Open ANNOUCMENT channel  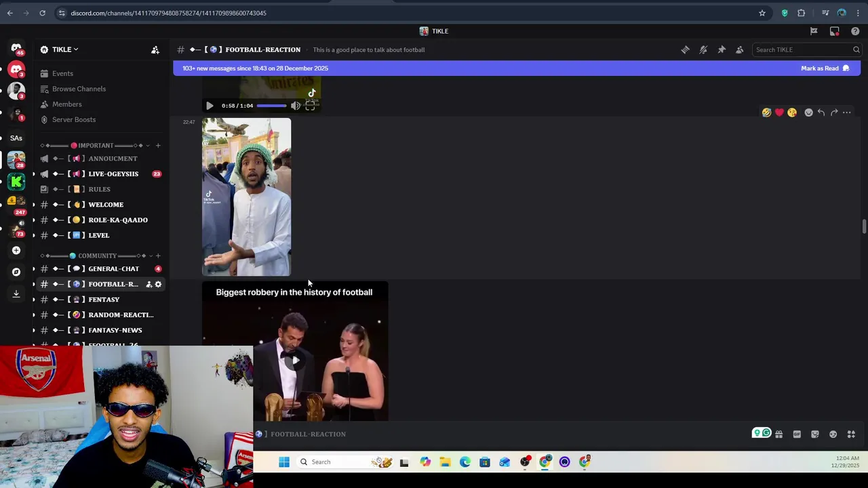click(100, 159)
